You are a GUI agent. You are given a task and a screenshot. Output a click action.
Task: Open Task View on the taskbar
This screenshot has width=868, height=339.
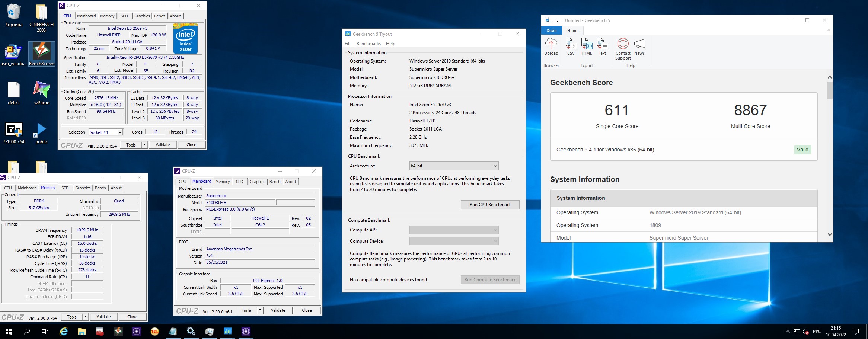45,331
